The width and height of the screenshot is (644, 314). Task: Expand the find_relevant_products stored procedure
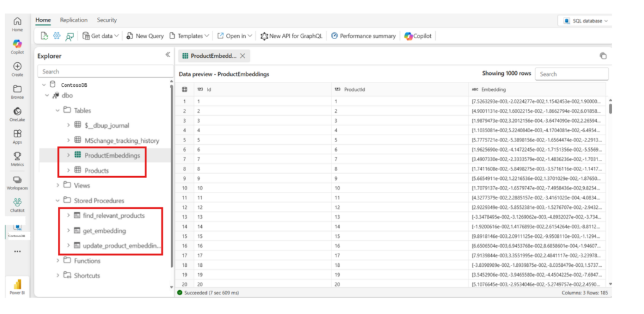pos(68,215)
